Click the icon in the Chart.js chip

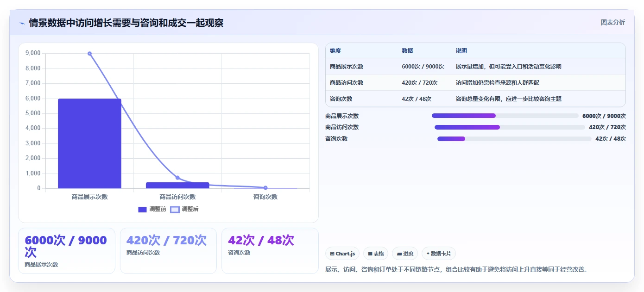(332, 254)
